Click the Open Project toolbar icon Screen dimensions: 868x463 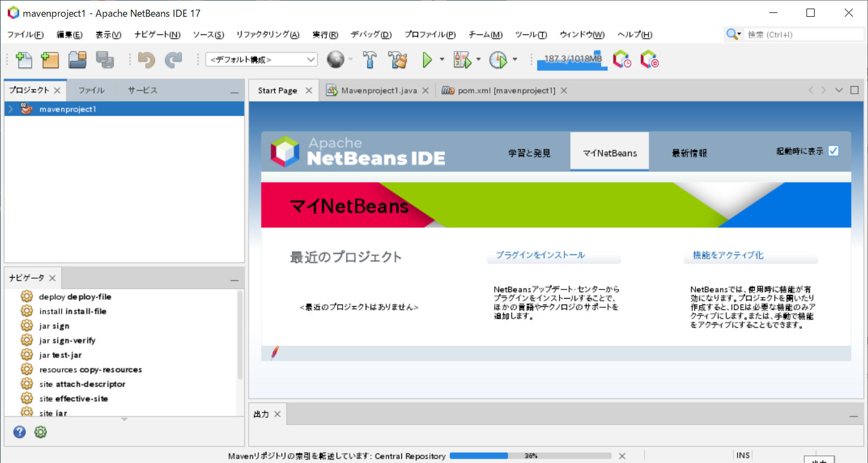click(x=78, y=60)
